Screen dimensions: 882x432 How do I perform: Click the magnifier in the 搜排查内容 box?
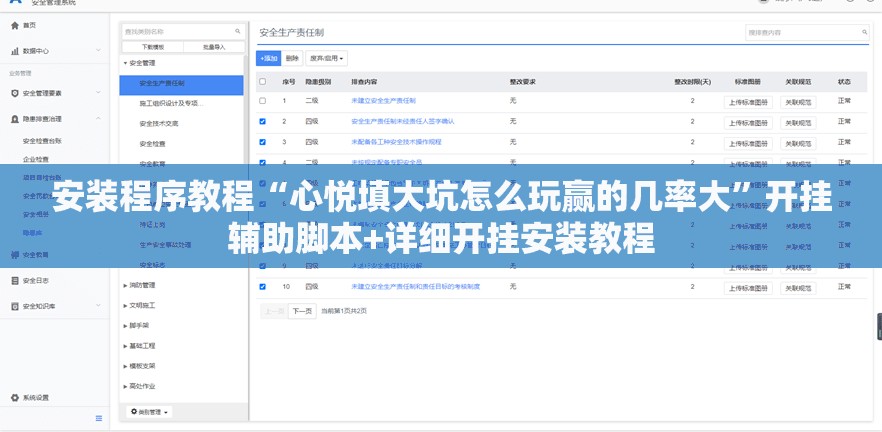pos(865,32)
